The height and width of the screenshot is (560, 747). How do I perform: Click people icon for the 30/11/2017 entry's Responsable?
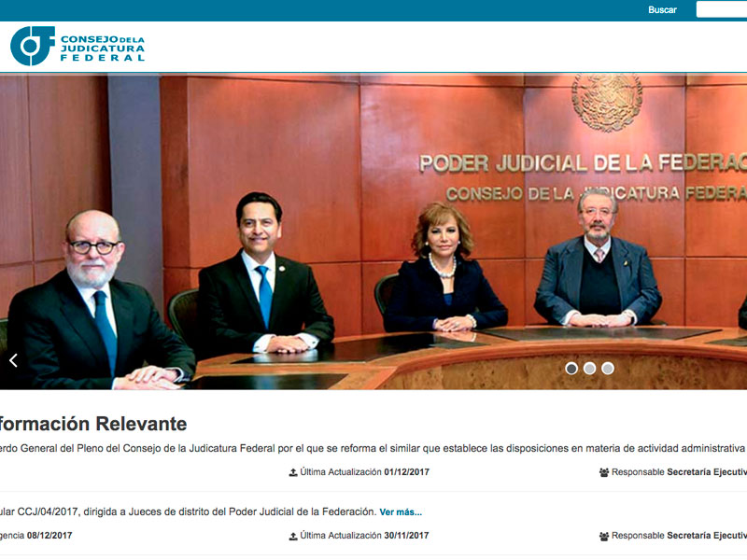point(603,536)
